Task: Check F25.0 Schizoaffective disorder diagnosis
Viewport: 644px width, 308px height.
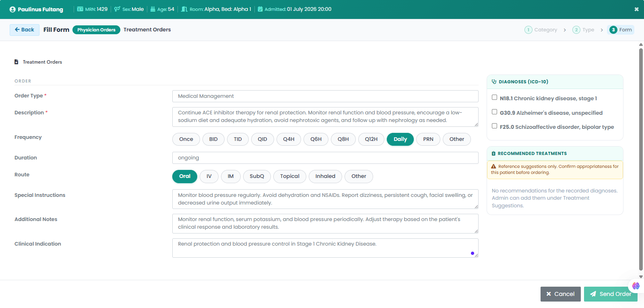Action: coord(494,126)
